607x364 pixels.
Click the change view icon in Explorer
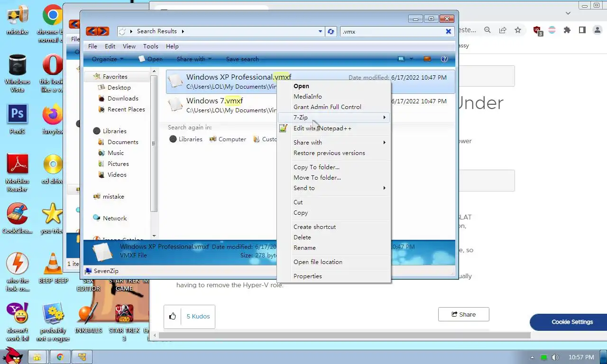(x=401, y=59)
